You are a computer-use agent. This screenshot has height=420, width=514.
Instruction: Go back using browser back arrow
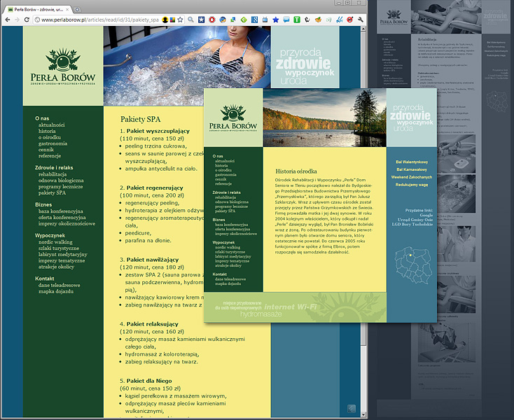click(x=8, y=20)
